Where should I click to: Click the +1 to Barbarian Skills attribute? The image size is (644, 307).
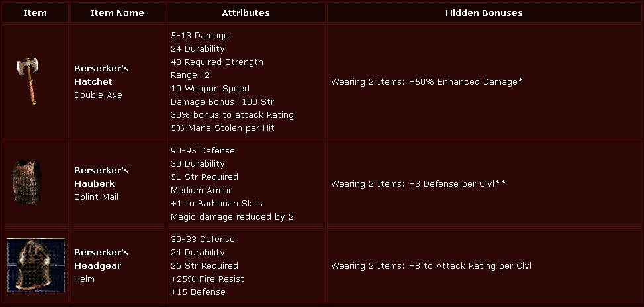(216, 204)
